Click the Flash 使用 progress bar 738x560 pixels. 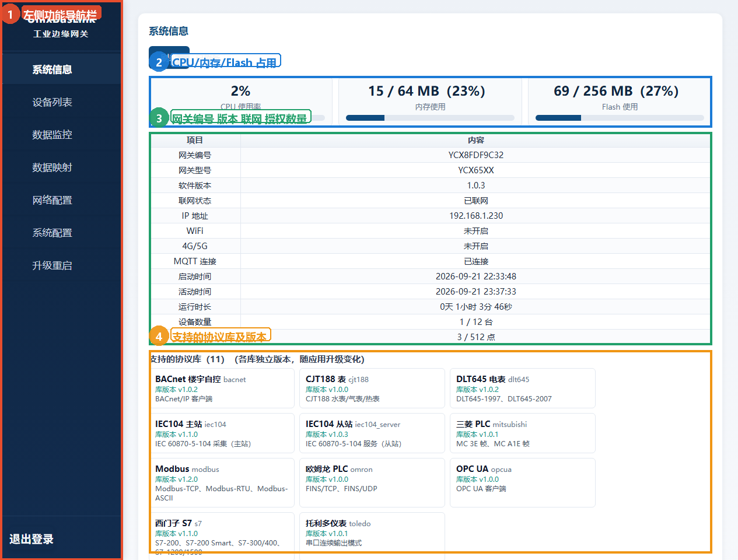point(620,118)
